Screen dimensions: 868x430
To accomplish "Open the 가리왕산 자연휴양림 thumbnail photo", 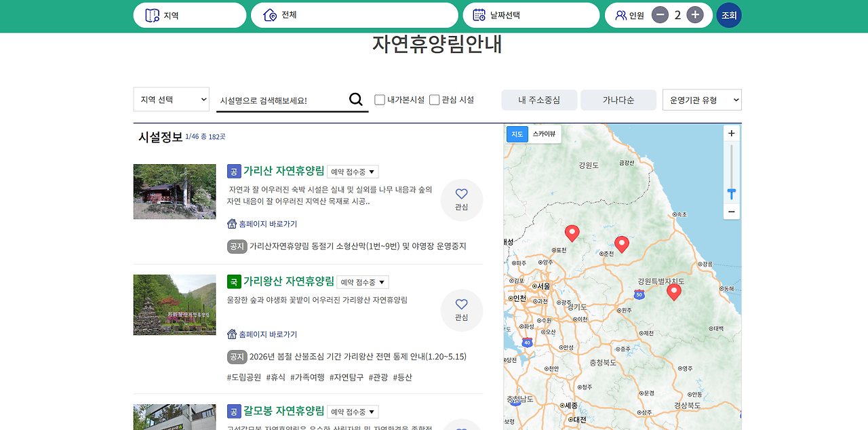I will click(175, 305).
